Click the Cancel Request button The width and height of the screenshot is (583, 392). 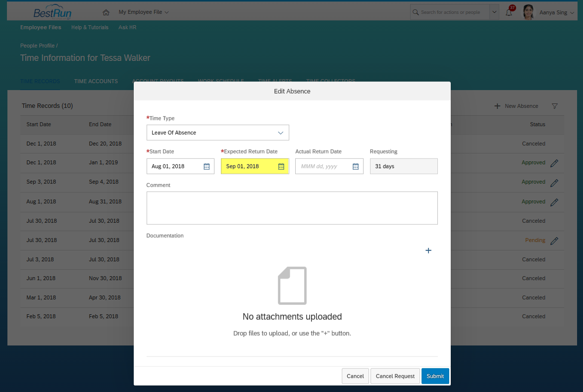tap(395, 376)
